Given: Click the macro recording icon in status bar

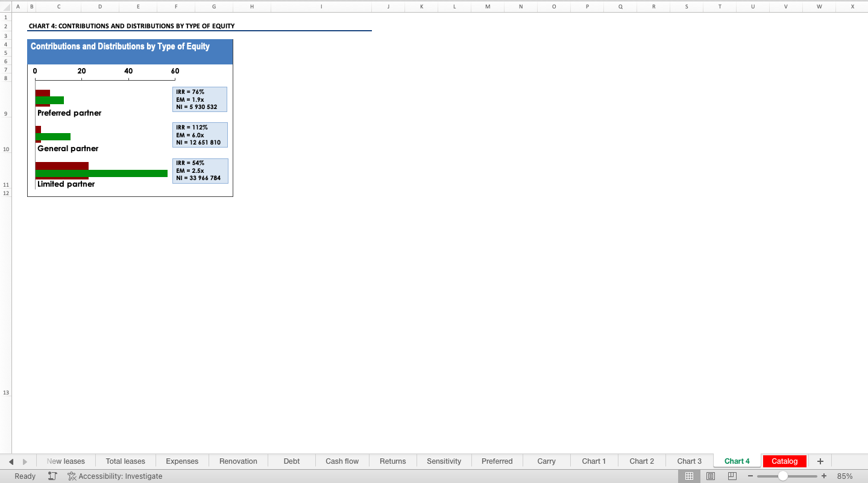Looking at the screenshot, I should (x=52, y=476).
